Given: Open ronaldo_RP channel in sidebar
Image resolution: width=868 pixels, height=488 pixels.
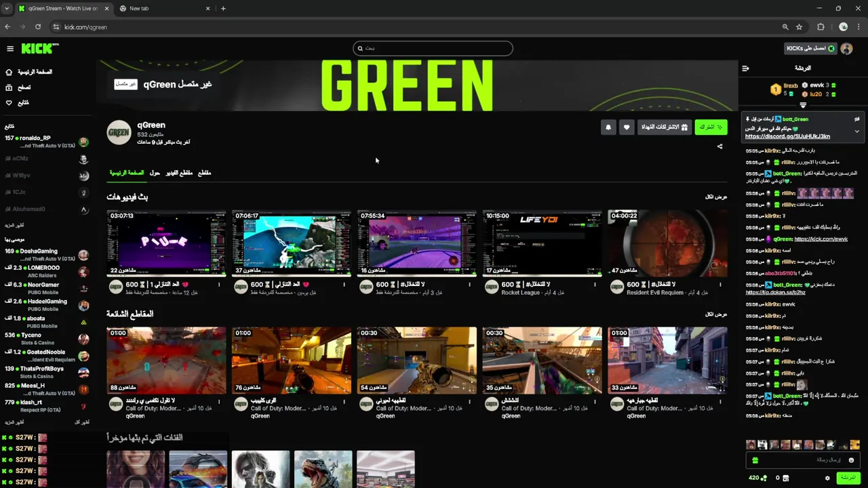Looking at the screenshot, I should [x=46, y=142].
